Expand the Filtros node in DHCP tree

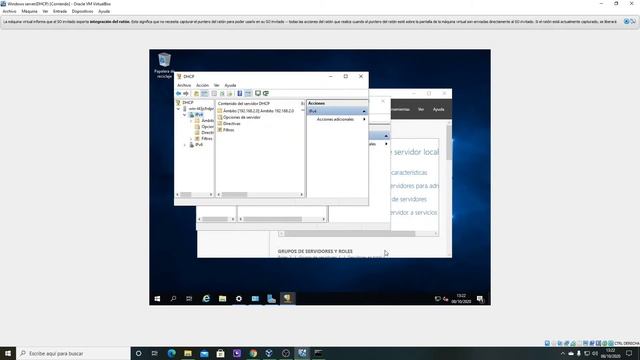(x=191, y=139)
